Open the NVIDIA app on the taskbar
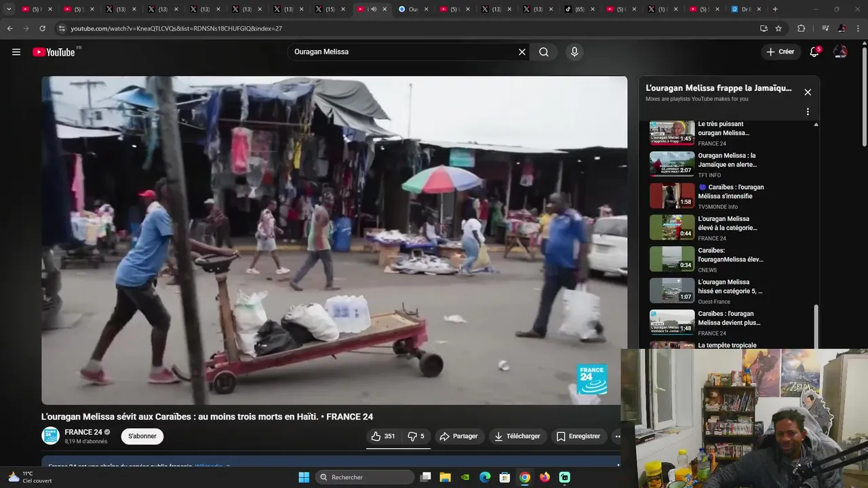The image size is (868, 488). tap(465, 477)
